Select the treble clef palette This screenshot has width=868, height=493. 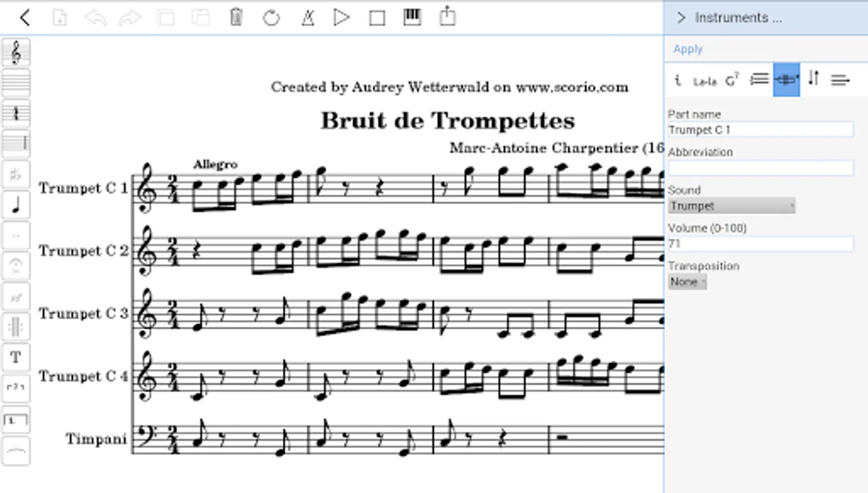(16, 53)
